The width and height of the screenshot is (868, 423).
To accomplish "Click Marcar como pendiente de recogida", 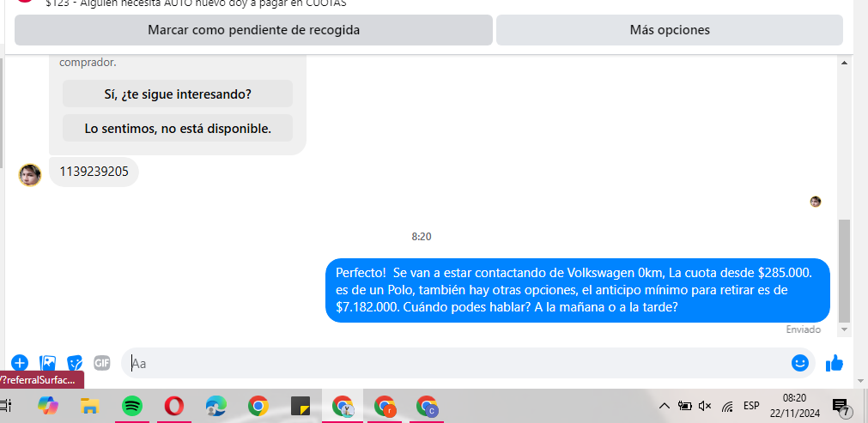I will (253, 30).
